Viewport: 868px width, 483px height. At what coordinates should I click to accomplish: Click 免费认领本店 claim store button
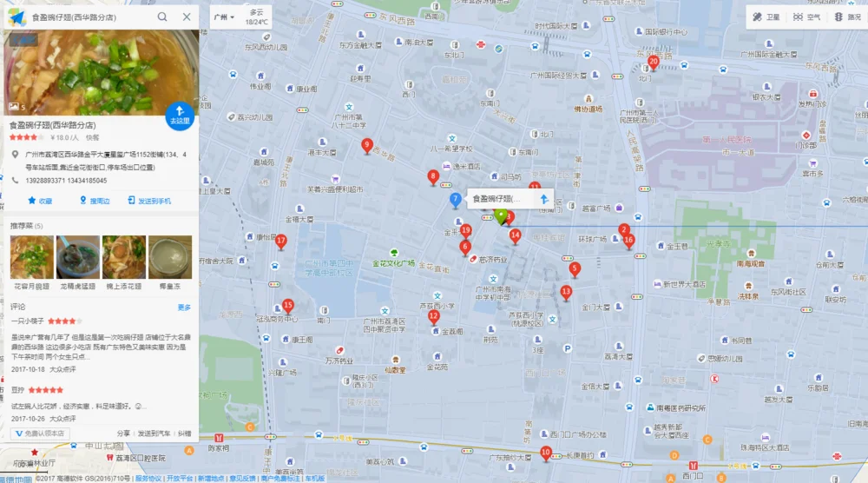click(40, 433)
